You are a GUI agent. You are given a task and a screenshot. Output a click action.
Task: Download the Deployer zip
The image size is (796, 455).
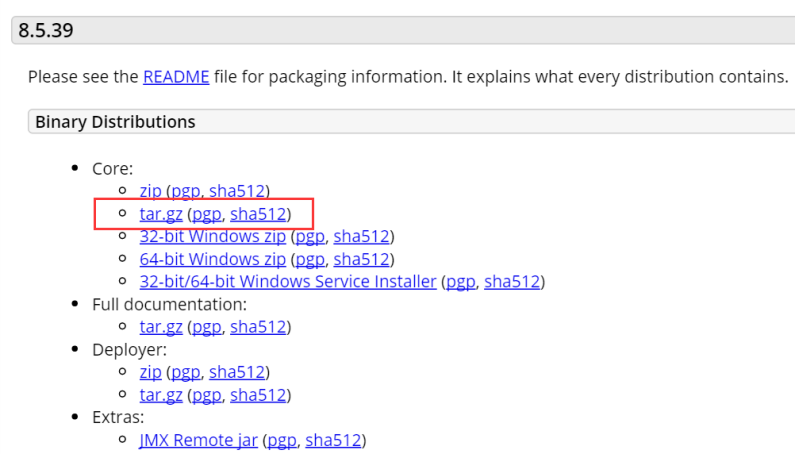tap(150, 372)
